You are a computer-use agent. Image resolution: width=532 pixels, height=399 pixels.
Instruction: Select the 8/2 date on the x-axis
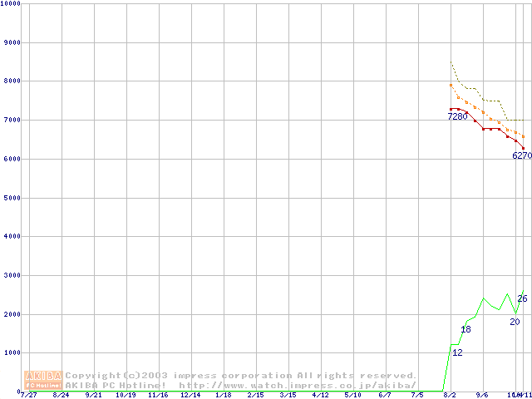451,395
